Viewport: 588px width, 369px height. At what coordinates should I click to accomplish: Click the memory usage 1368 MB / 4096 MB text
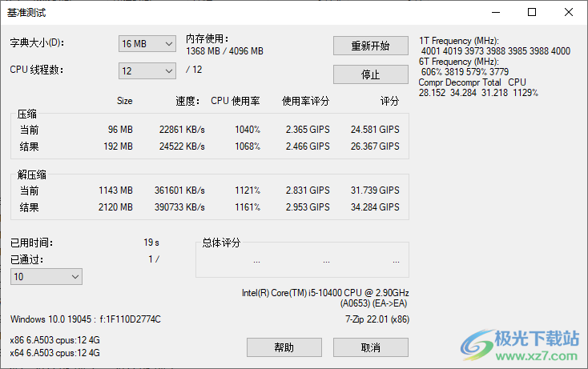coord(224,51)
